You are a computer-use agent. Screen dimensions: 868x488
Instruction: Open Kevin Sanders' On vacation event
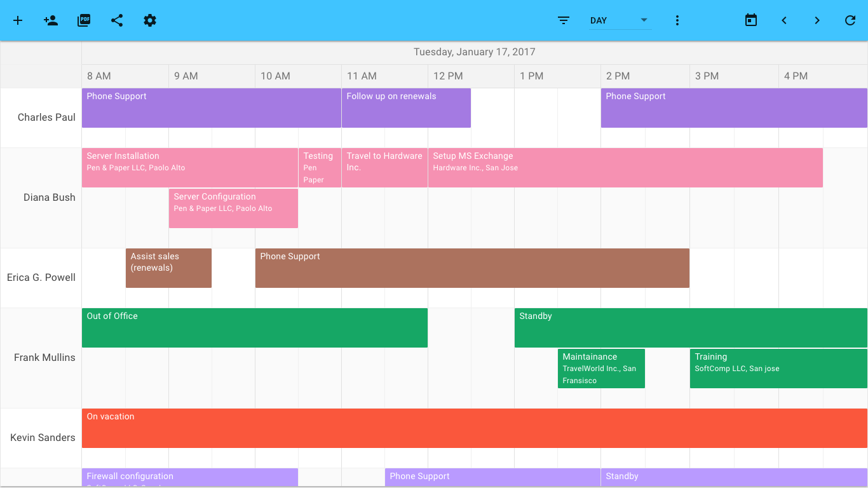click(x=475, y=428)
